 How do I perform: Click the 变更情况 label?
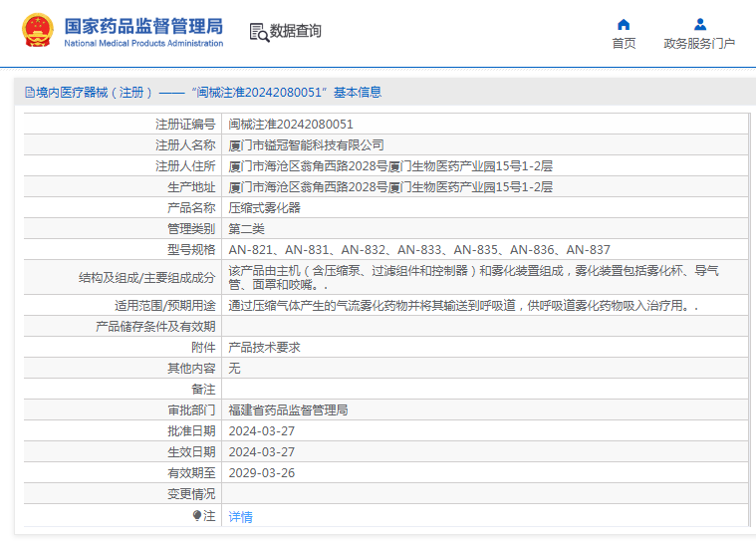coord(191,494)
